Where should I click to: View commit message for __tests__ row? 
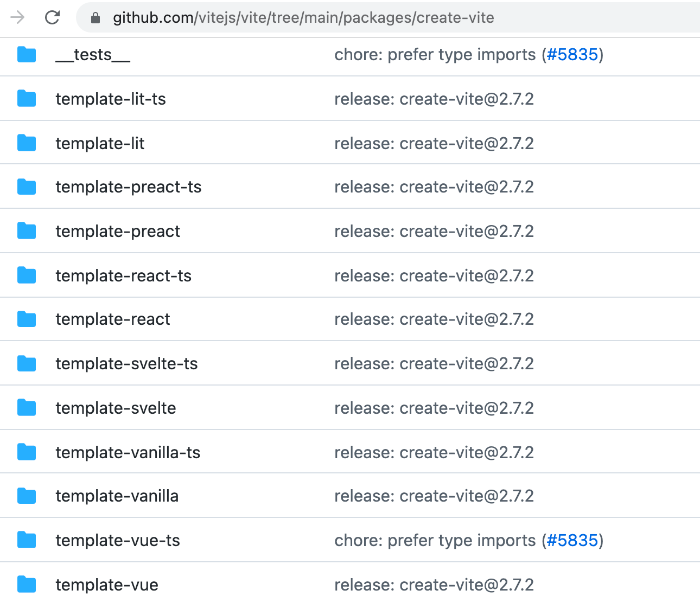coord(435,55)
